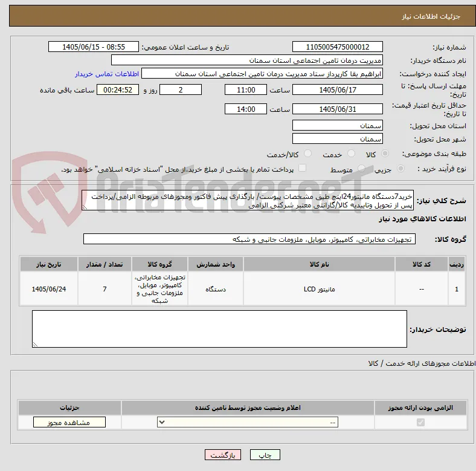Click the مشاهده مجوز button
This screenshot has height=471, width=476.
(69, 423)
